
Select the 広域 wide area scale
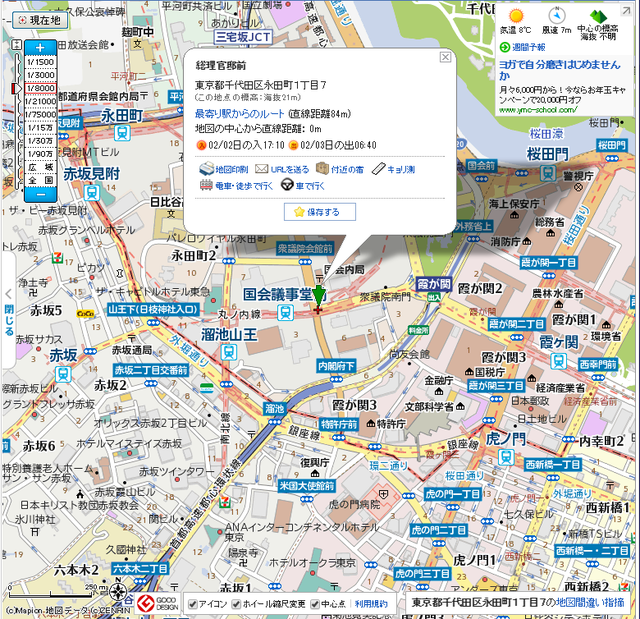[x=40, y=167]
